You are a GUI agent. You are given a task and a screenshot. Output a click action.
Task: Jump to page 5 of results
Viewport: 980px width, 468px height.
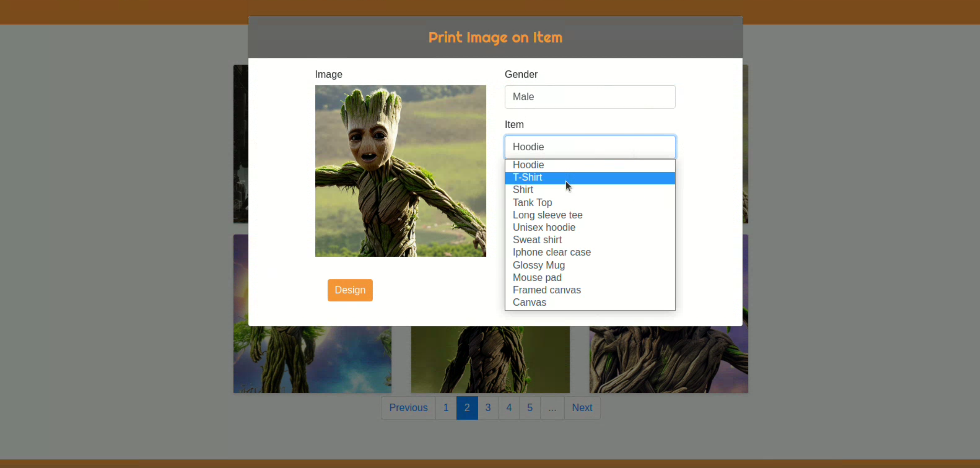click(x=530, y=408)
